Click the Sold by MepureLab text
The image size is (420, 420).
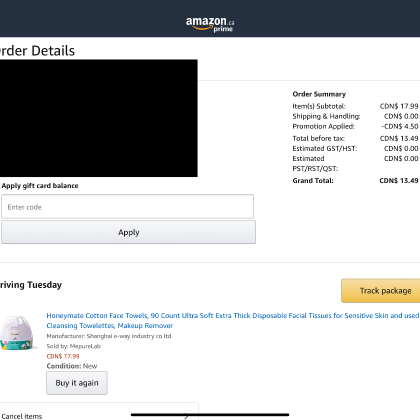(x=73, y=346)
